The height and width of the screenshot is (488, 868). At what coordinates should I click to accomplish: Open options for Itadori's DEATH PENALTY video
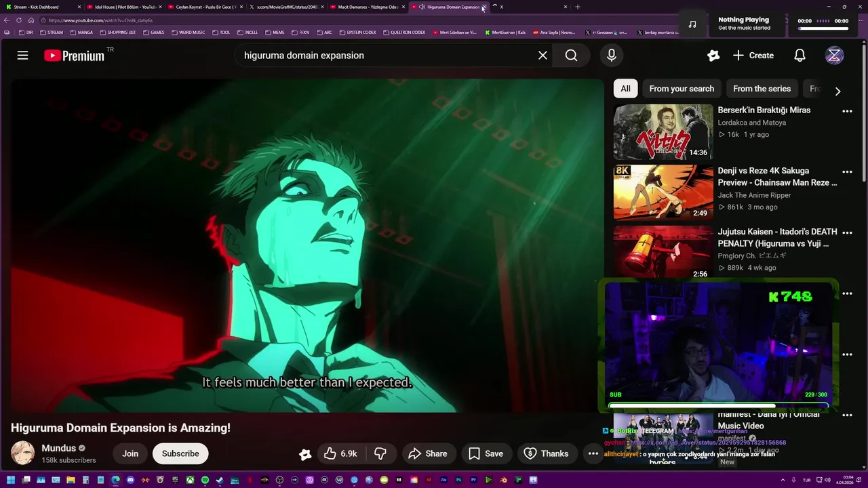pos(847,233)
